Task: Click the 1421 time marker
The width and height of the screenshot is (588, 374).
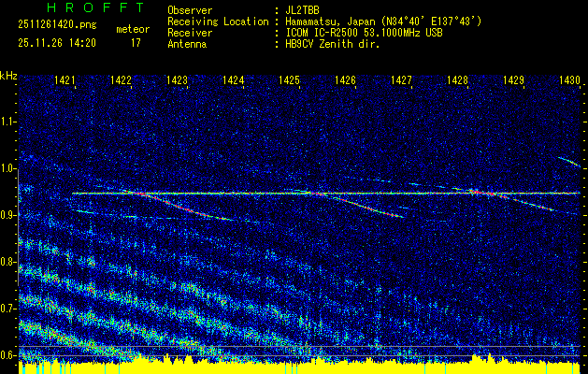Action: point(65,81)
